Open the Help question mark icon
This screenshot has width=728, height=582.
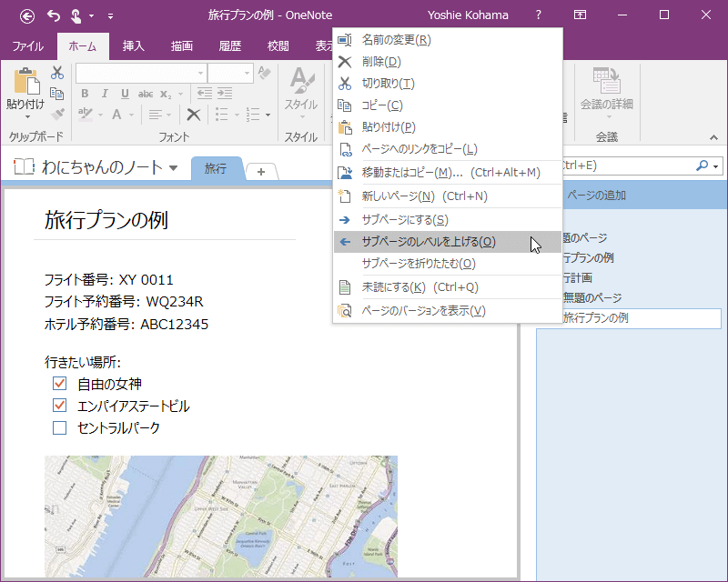click(x=539, y=15)
